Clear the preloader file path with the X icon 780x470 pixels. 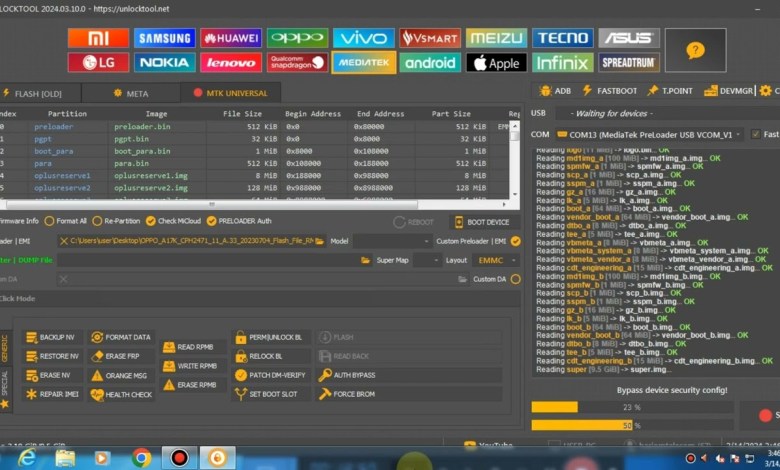point(64,241)
